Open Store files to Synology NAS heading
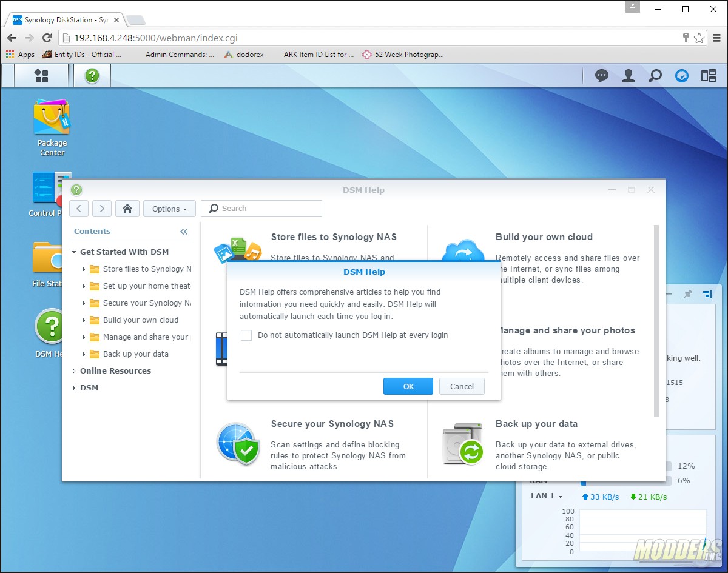The image size is (728, 573). 334,237
